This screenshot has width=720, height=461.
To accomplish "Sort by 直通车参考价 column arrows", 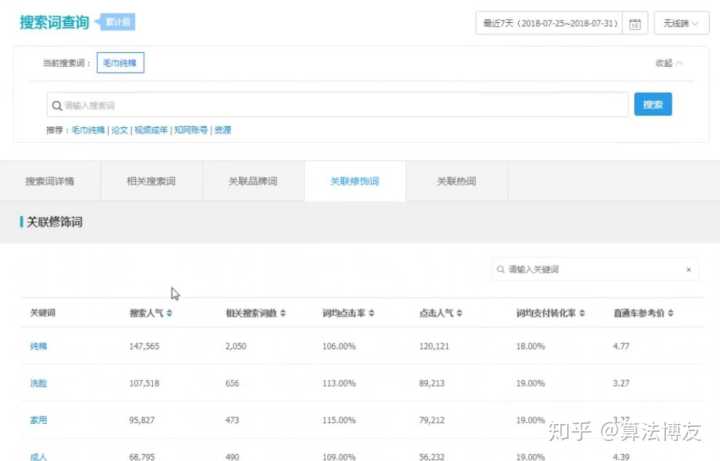I will click(x=666, y=313).
